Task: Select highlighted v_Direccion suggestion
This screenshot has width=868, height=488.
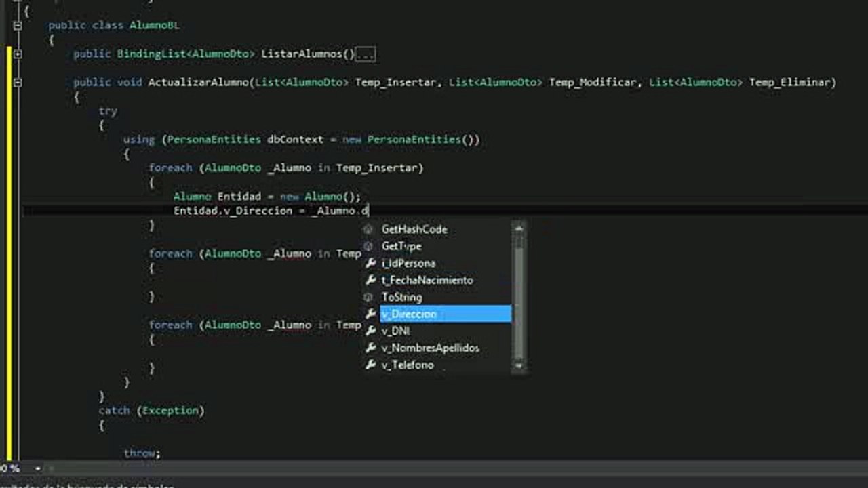Action: [x=446, y=314]
